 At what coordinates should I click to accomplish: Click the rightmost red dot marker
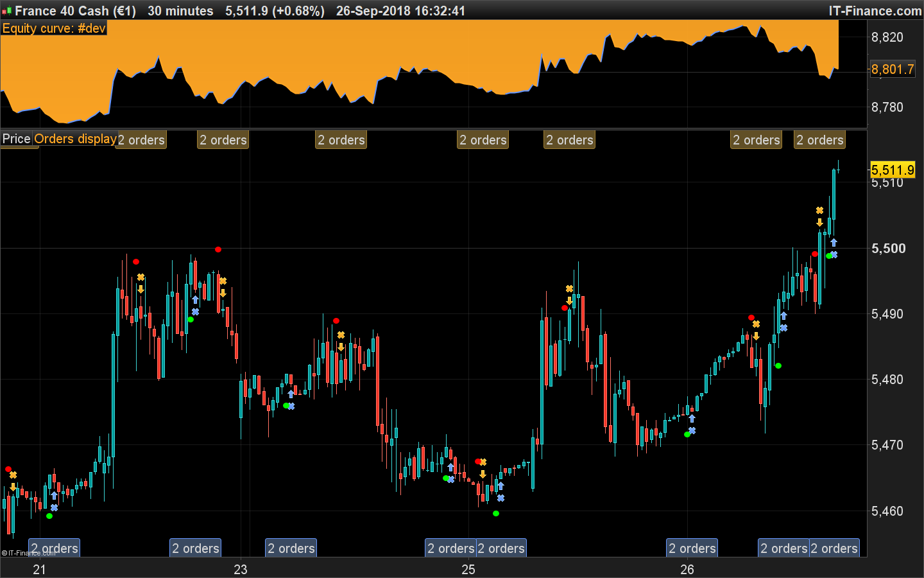coord(815,254)
